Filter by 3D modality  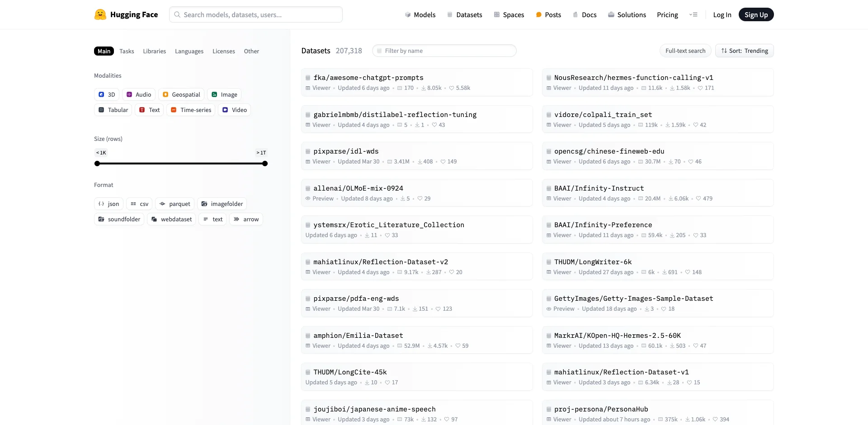[107, 94]
